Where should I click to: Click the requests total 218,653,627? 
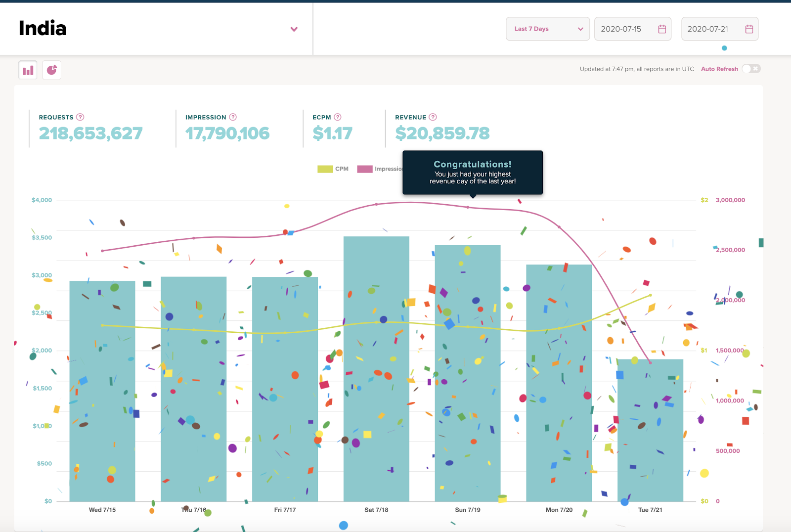90,133
